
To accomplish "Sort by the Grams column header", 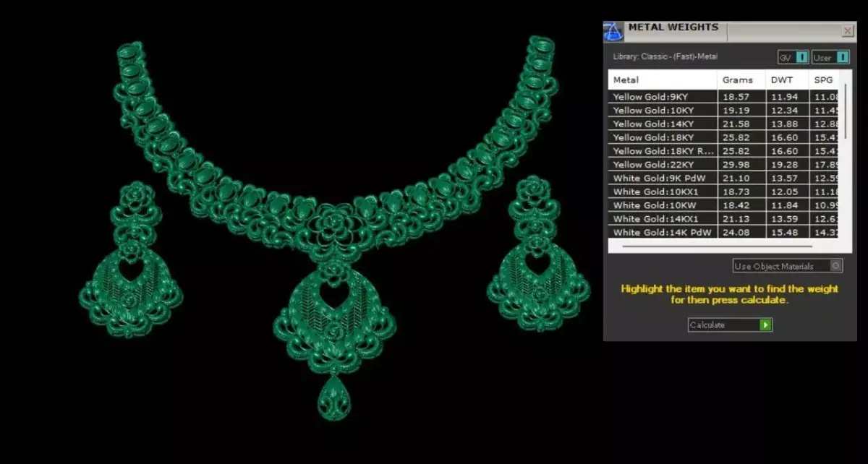I will pyautogui.click(x=741, y=80).
